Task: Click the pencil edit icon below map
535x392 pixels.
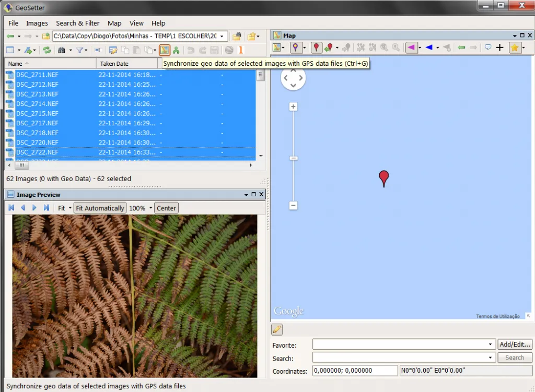Action: coord(277,329)
